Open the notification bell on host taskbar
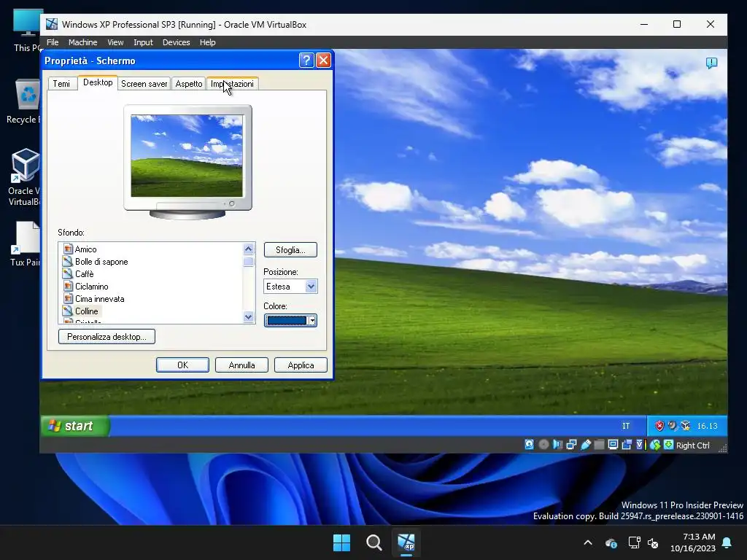Screen dimensions: 747x560 [727, 542]
